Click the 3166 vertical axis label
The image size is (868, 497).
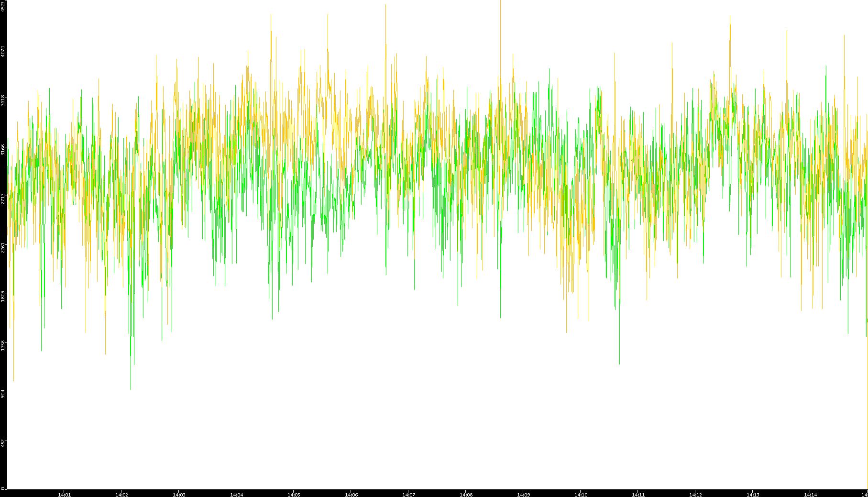pyautogui.click(x=3, y=149)
